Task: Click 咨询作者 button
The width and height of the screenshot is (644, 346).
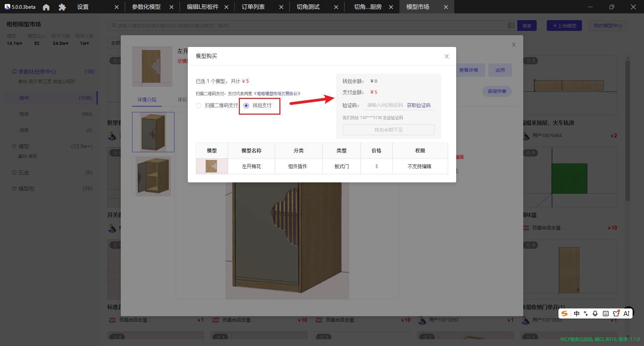Action: (x=497, y=91)
